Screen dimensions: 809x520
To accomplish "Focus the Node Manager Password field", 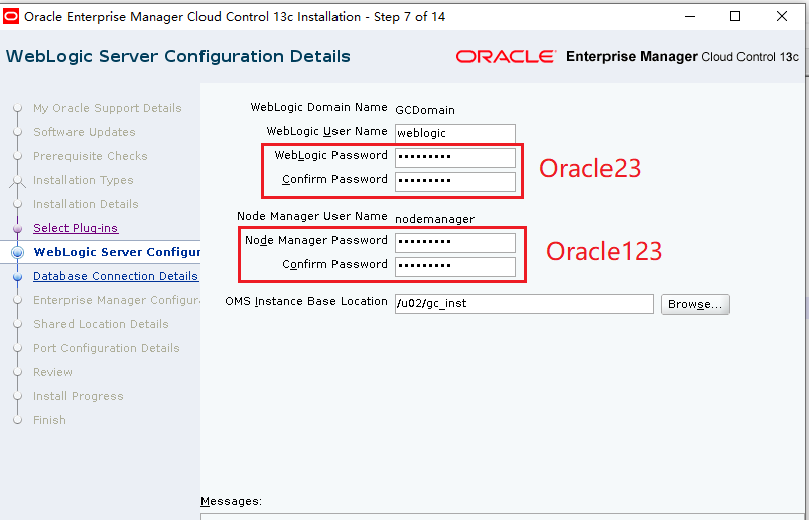I will click(x=455, y=242).
